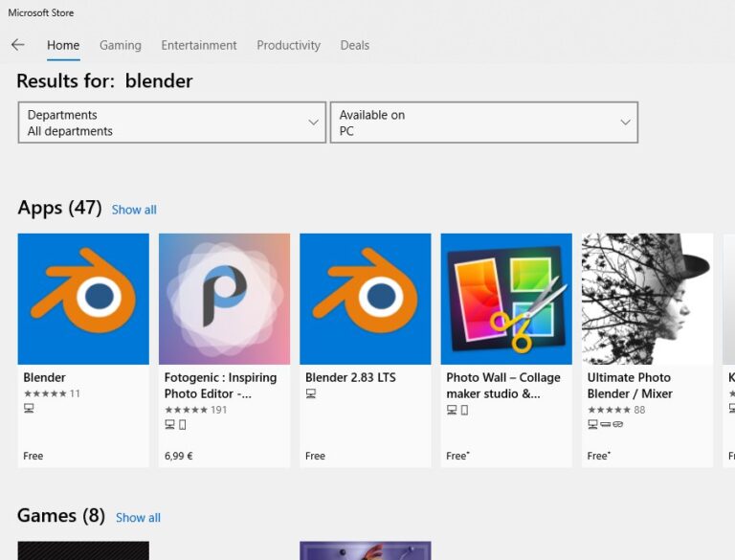The width and height of the screenshot is (735, 560).
Task: Click Free label under Blender 2.83 LTS
Action: coord(315,456)
